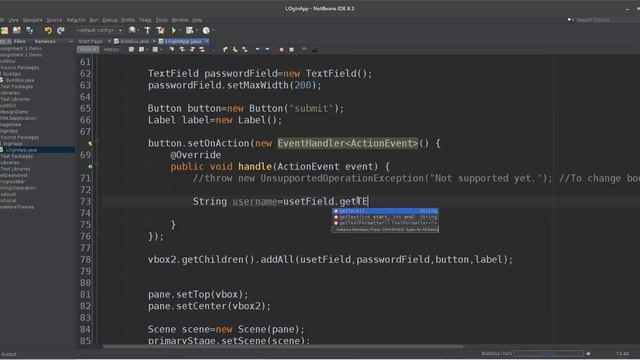640x360 pixels.
Task: Click the Find Selection icon in editor toolbar
Action: (x=172, y=50)
